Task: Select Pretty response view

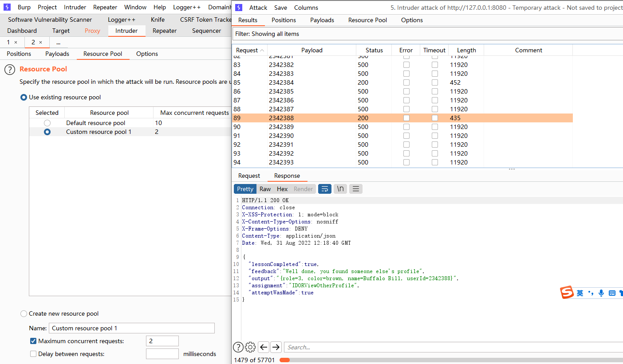Action: coord(245,189)
